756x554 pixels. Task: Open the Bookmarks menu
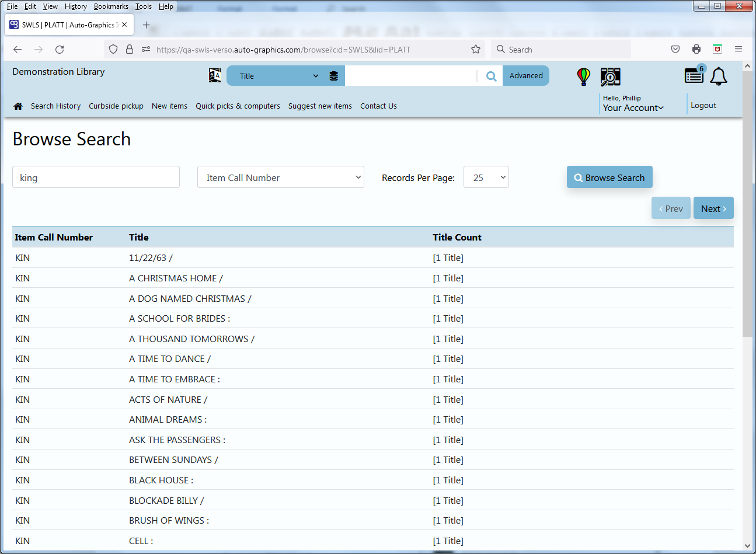111,6
